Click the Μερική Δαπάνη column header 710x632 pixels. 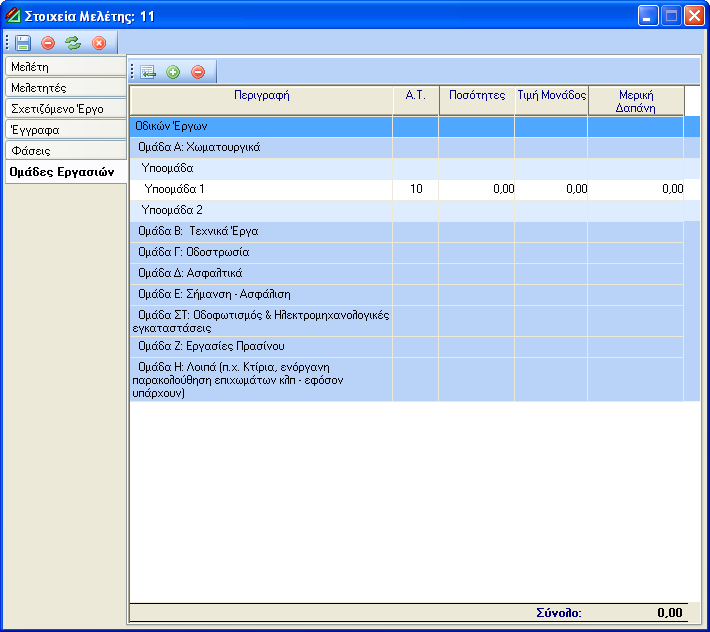coord(636,101)
